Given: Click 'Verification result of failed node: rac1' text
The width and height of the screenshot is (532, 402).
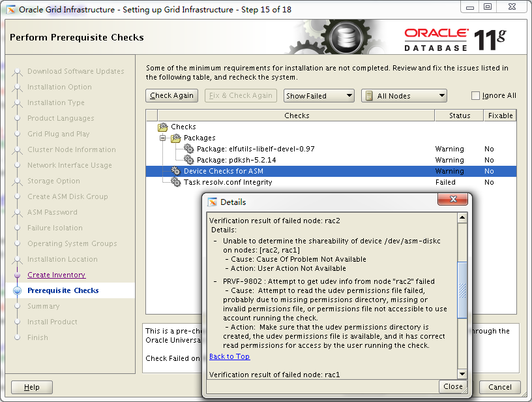Looking at the screenshot, I should pyautogui.click(x=274, y=375).
